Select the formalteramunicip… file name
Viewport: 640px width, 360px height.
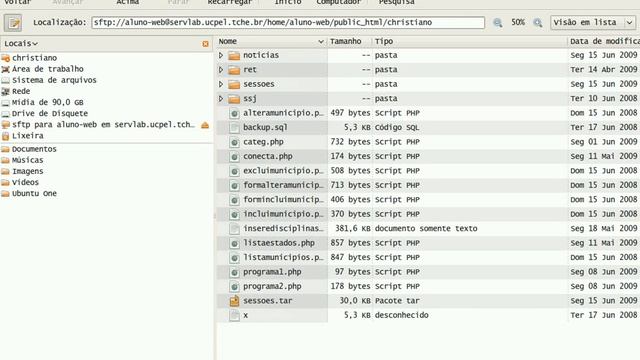pos(283,185)
